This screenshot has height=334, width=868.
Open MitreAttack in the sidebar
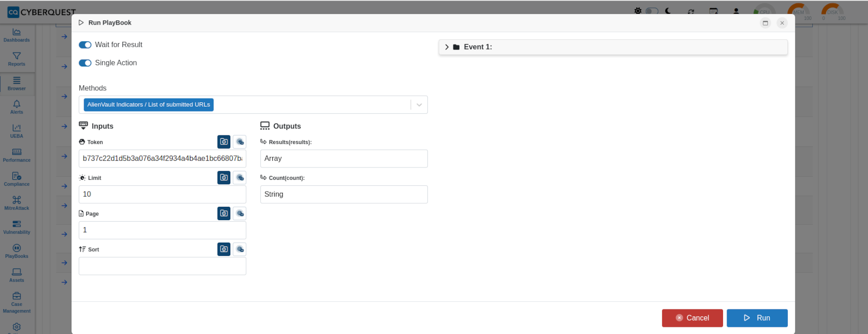(17, 203)
